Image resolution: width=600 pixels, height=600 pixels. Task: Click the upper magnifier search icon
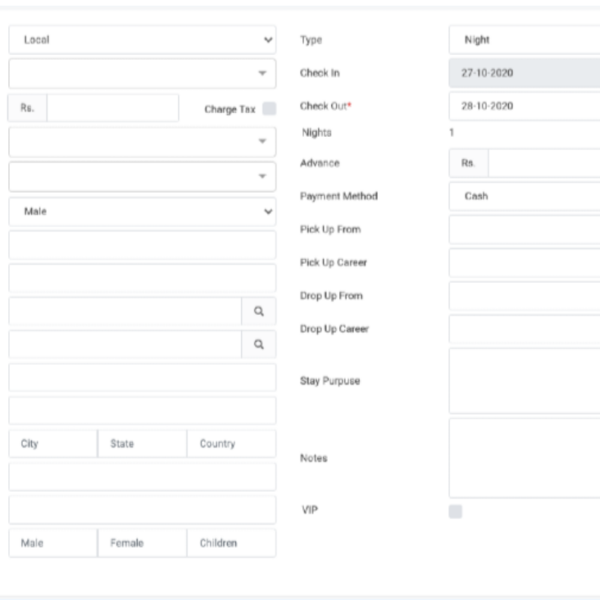click(x=258, y=311)
